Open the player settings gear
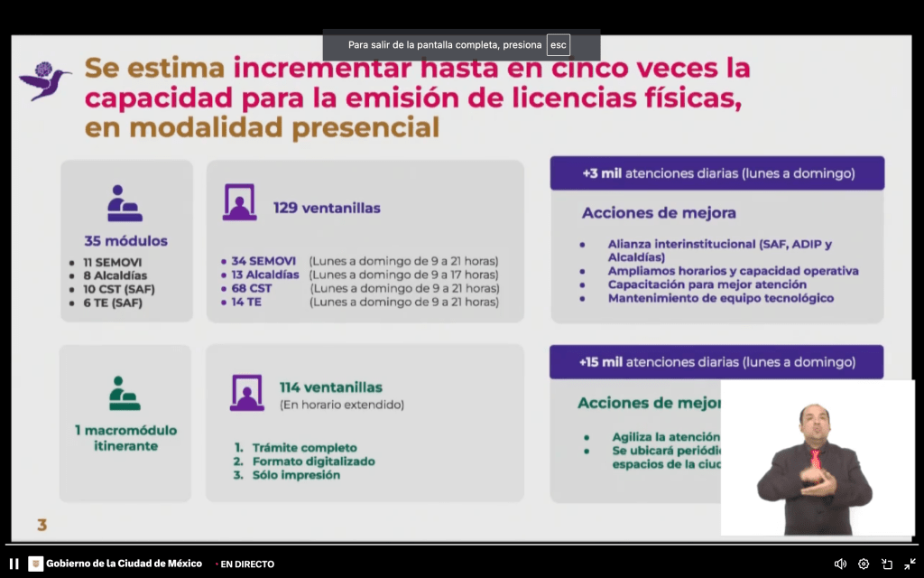This screenshot has width=924, height=578. tap(864, 564)
